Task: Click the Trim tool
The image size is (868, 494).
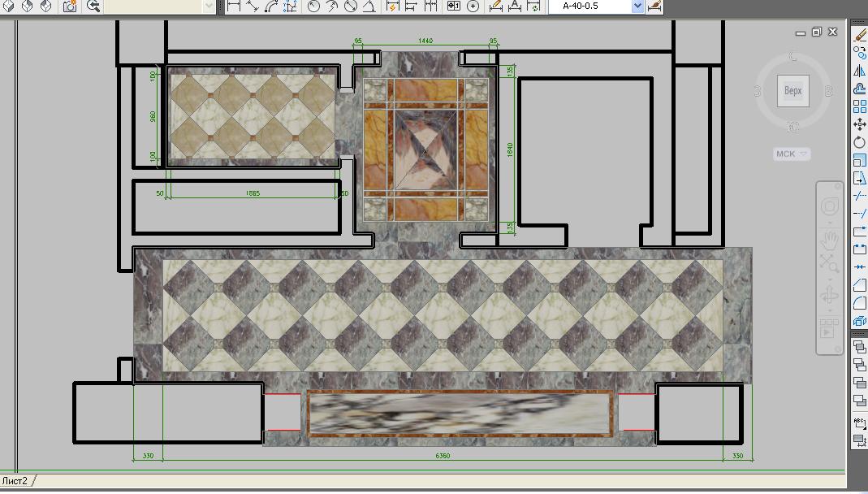Action: coord(859,196)
